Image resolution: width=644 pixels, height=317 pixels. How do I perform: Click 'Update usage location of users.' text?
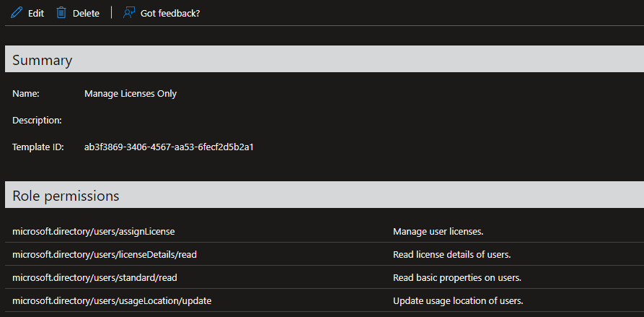click(458, 301)
